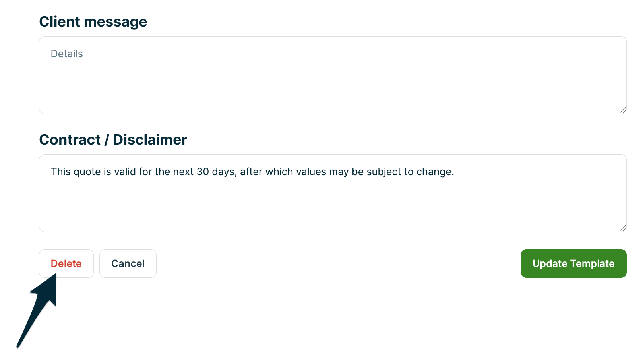
Task: Place cursor after "change." in disclaimer
Action: [454, 172]
